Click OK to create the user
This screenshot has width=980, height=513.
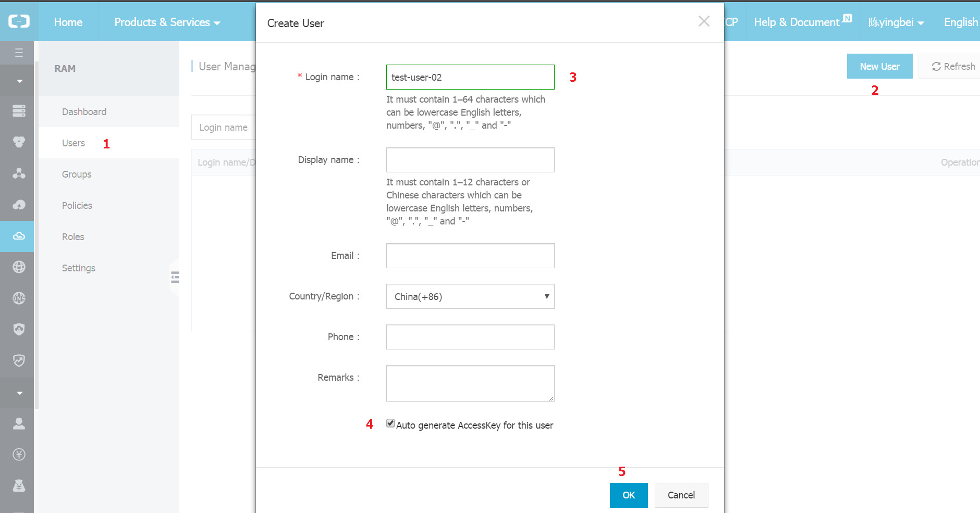[629, 495]
